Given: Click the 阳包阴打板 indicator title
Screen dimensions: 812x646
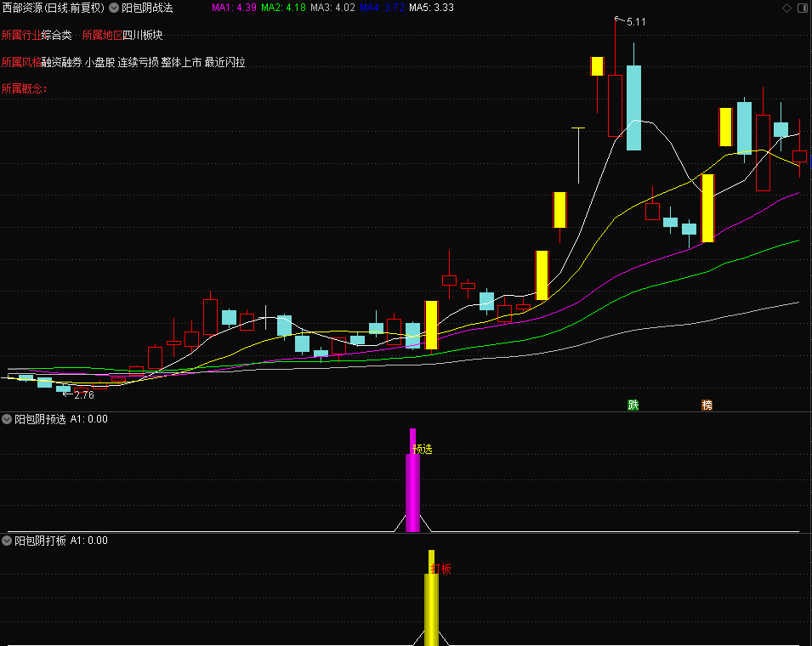Looking at the screenshot, I should (x=41, y=541).
